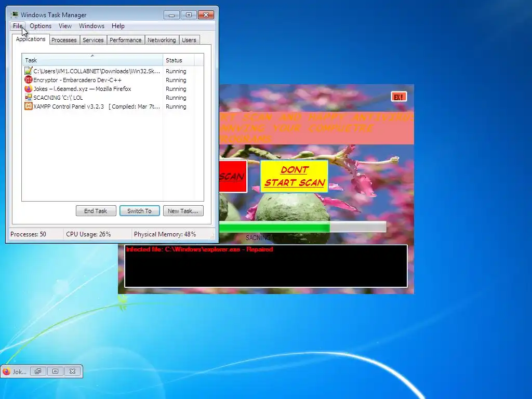Click the Physical Memory: 48% status entry
Viewport: 532px width, 399px height.
[x=165, y=234]
